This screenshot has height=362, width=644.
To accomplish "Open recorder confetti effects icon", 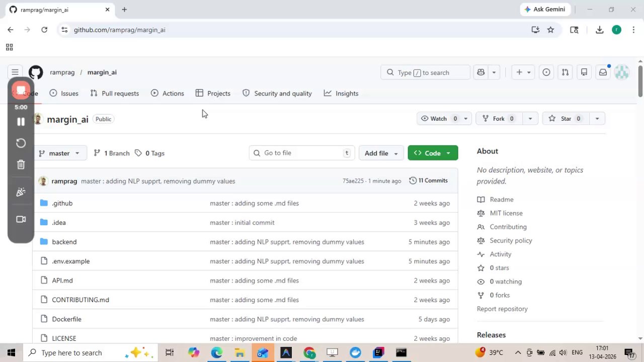I will click(21, 192).
